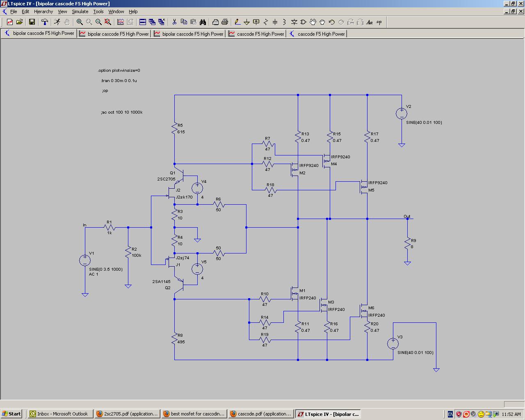This screenshot has height=420, width=525.
Task: Select the SPICE directive .op tool
Action: coord(379,22)
